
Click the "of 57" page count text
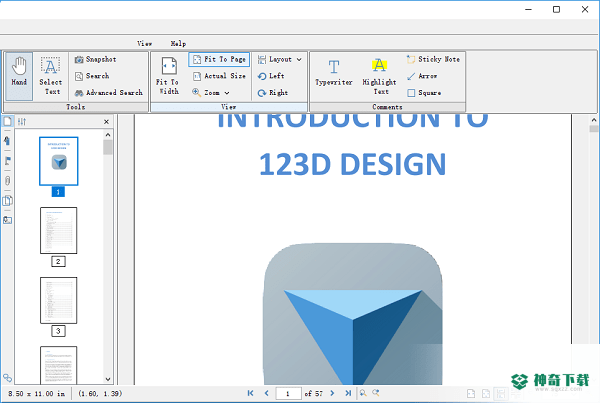[x=313, y=393]
